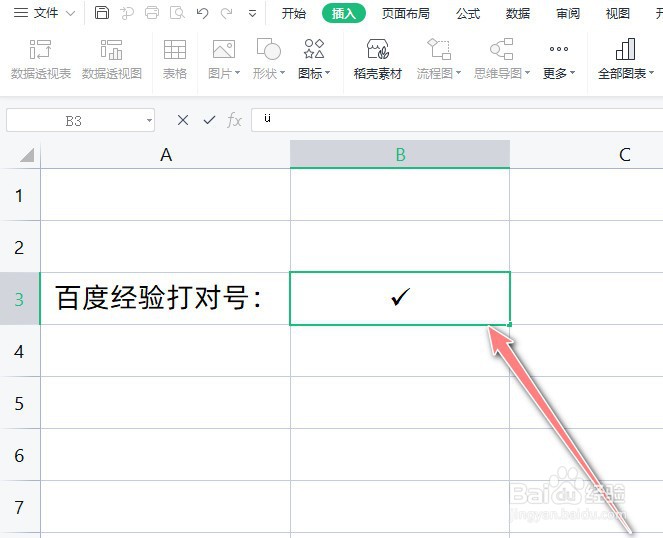Click the Select All corner triangle

coord(27,155)
